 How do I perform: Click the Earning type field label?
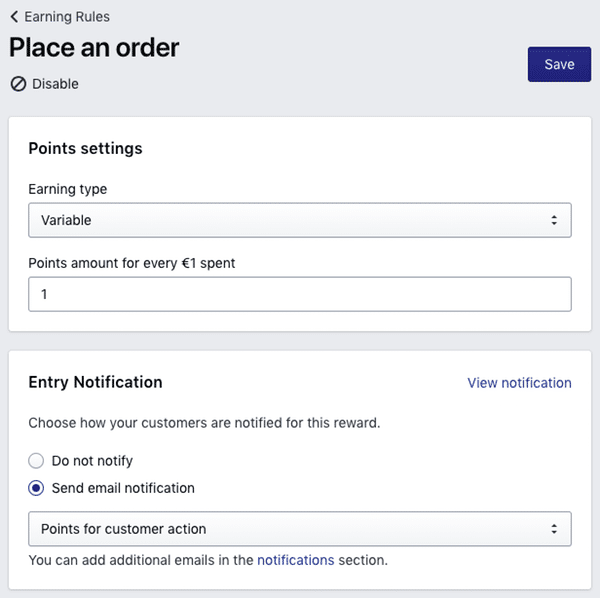tap(67, 189)
